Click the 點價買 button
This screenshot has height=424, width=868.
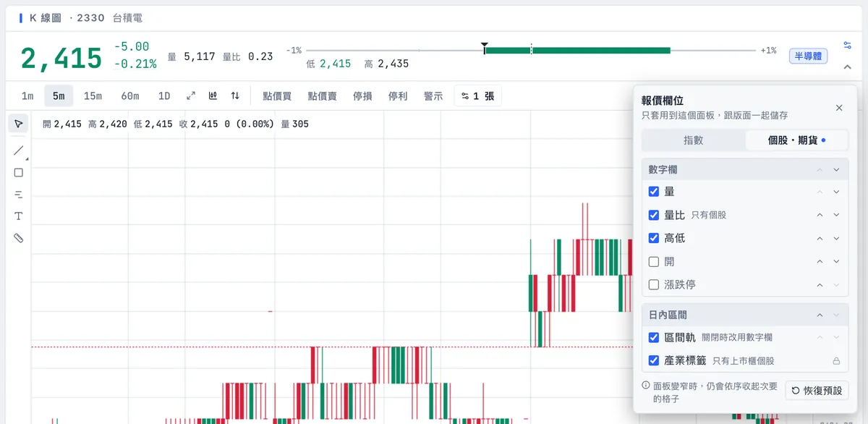coord(277,96)
